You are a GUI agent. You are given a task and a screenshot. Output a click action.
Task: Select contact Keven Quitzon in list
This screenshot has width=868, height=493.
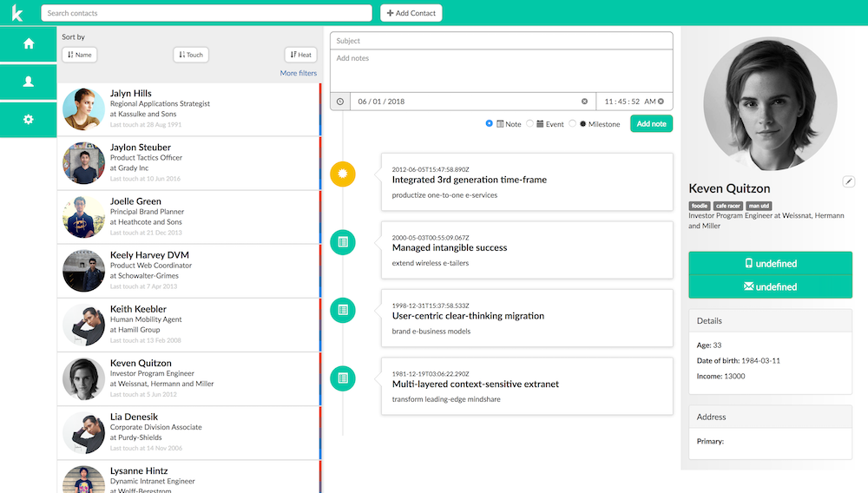(x=188, y=378)
